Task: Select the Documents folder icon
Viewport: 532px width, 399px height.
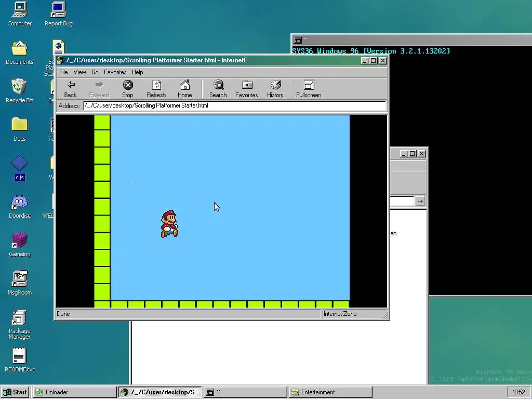Action: tap(20, 52)
